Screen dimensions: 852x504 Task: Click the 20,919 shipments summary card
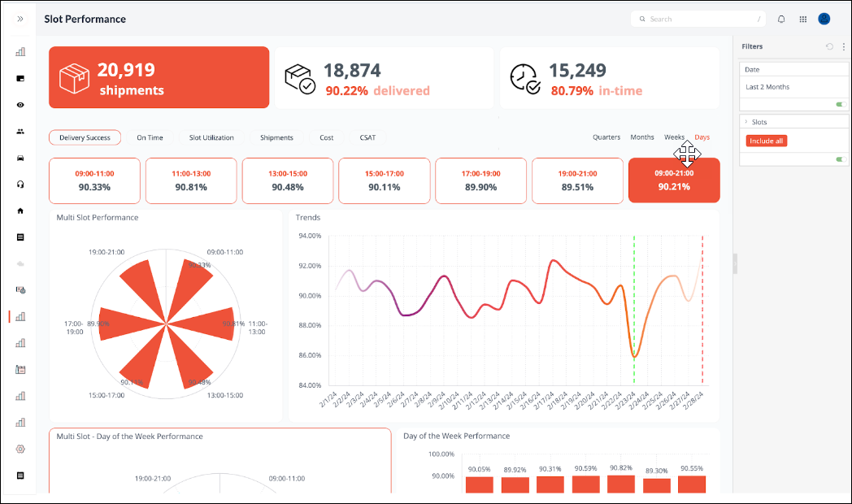click(159, 77)
